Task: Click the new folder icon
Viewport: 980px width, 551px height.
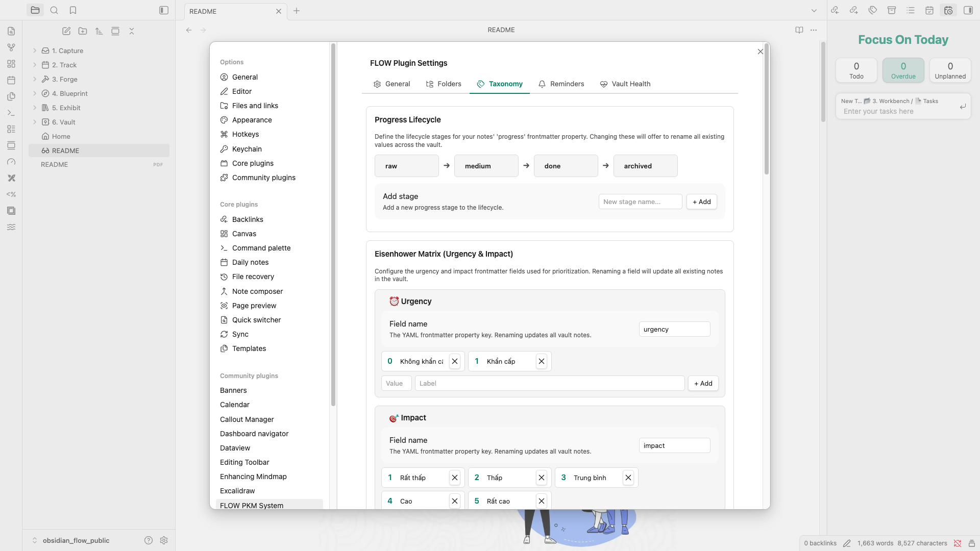Action: tap(83, 31)
